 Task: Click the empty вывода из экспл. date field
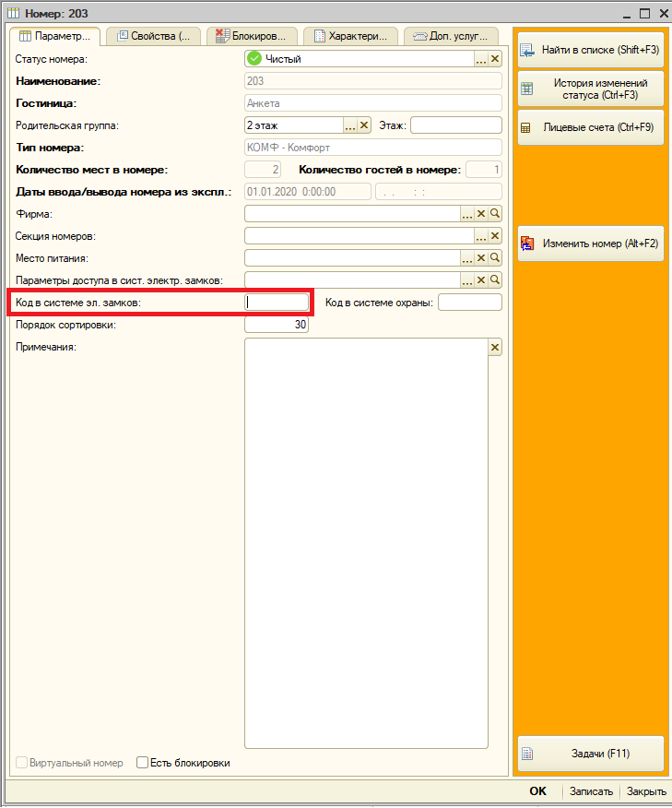(439, 192)
